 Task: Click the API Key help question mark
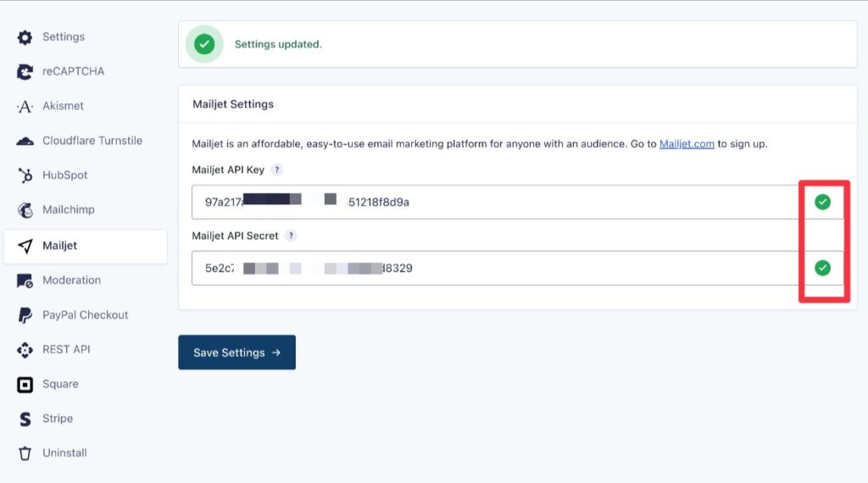(277, 169)
